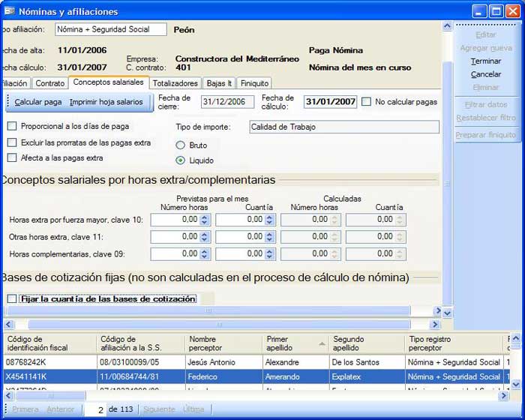Enable the No calcular pagas checkbox
This screenshot has width=525, height=420.
pyautogui.click(x=366, y=102)
